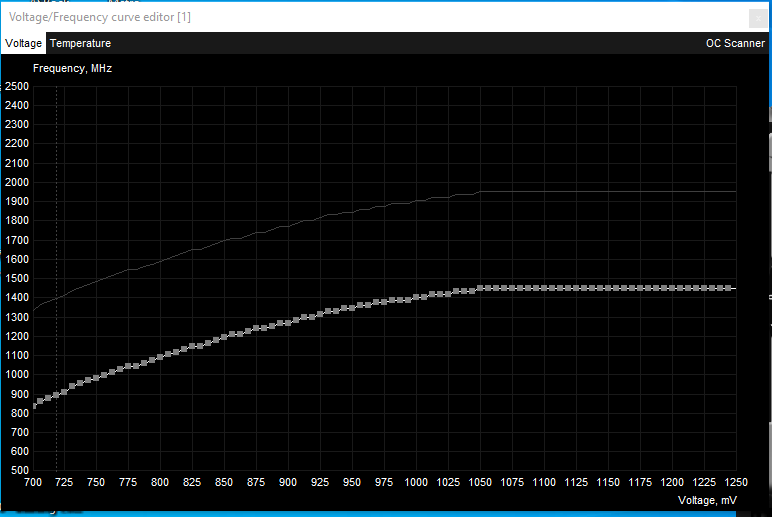The image size is (772, 517).
Task: Select the curve point at 1200 mV
Action: 672,288
